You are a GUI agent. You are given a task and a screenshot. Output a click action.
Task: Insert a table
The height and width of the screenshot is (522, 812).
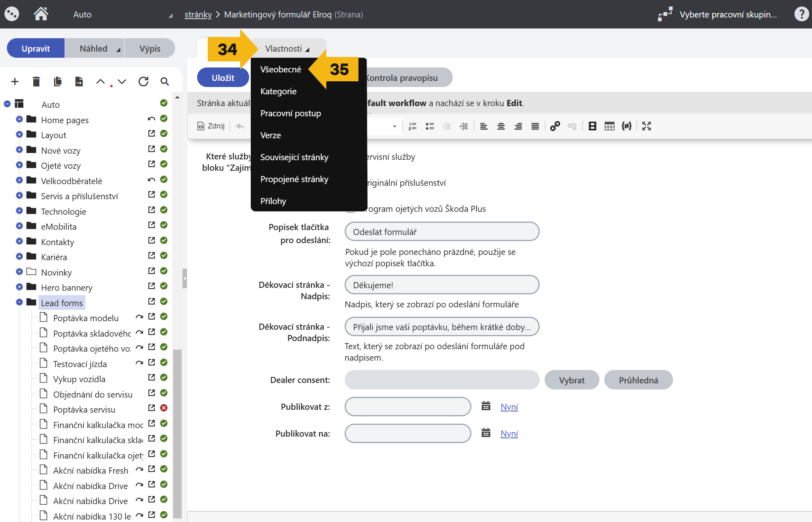coord(609,126)
